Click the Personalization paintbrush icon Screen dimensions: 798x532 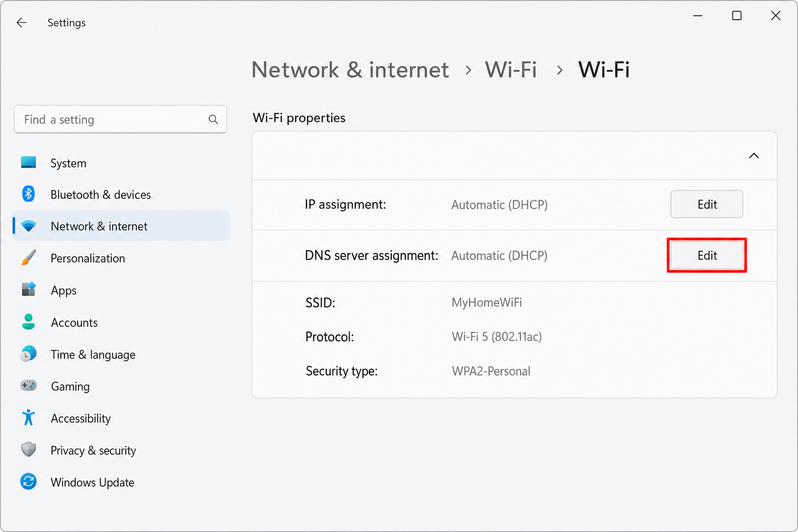coord(29,258)
